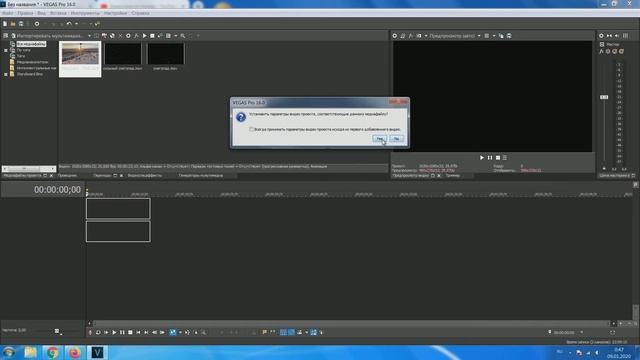This screenshot has width=640, height=360.
Task: Click the Save project icon
Action: 21,24
